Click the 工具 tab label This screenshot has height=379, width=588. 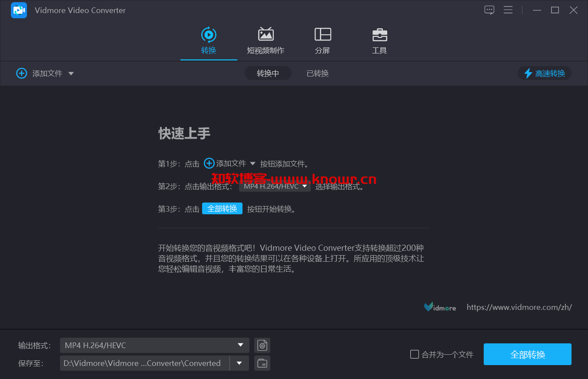click(379, 50)
